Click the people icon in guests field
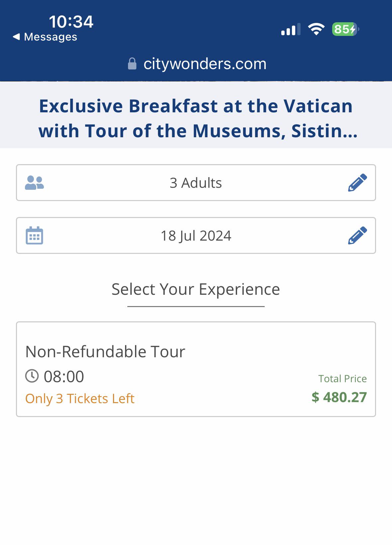392x545 pixels. [35, 183]
